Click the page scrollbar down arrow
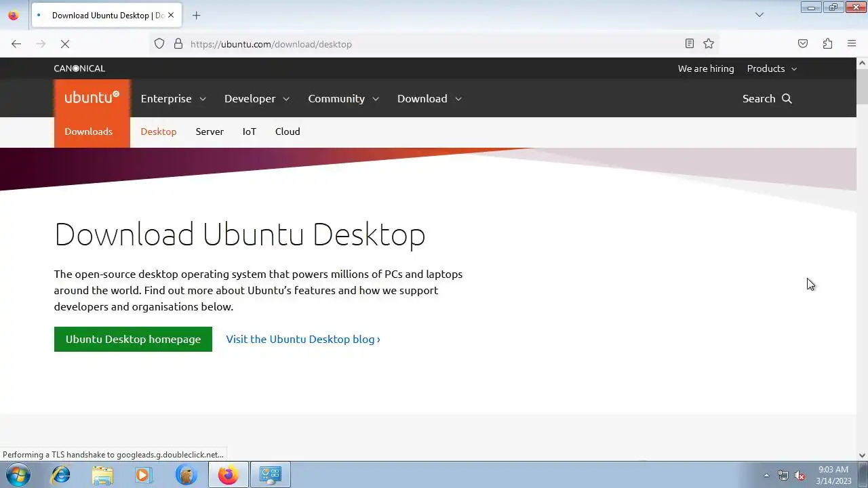 pyautogui.click(x=862, y=455)
